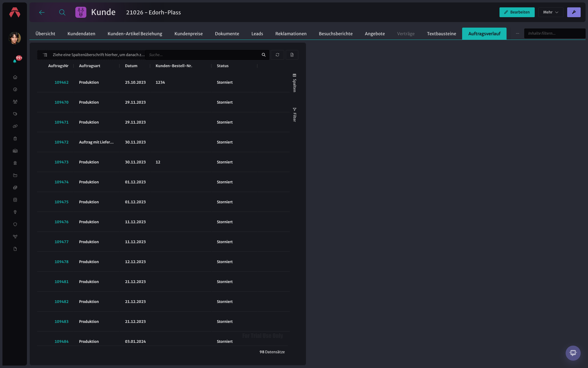
Task: Open the Dokumente tab
Action: click(227, 34)
